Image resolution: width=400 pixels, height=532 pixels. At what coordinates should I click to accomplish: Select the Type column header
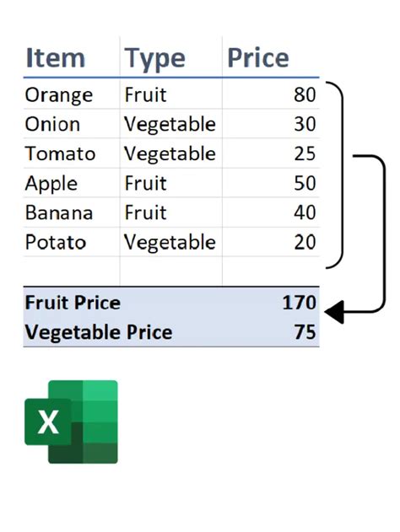tap(154, 59)
